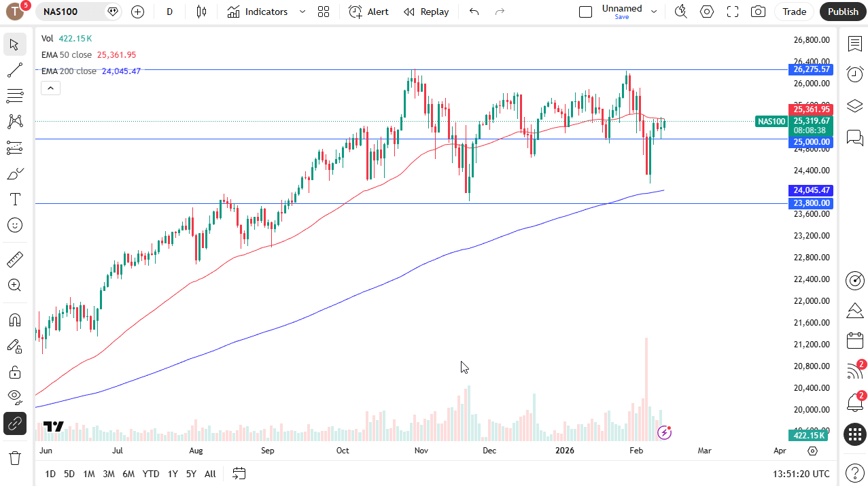Redo the chart action
The height and width of the screenshot is (486, 868).
[x=500, y=12]
